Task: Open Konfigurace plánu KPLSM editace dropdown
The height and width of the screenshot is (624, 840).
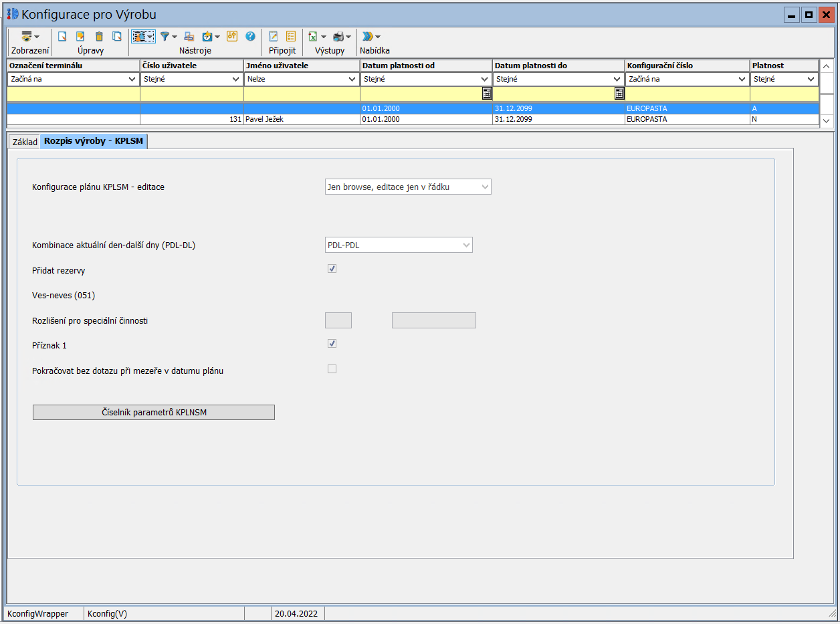Action: (x=408, y=187)
